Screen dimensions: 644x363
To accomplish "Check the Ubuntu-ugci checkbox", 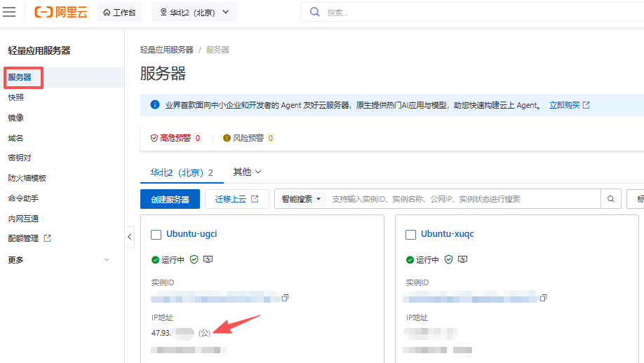I will click(156, 235).
